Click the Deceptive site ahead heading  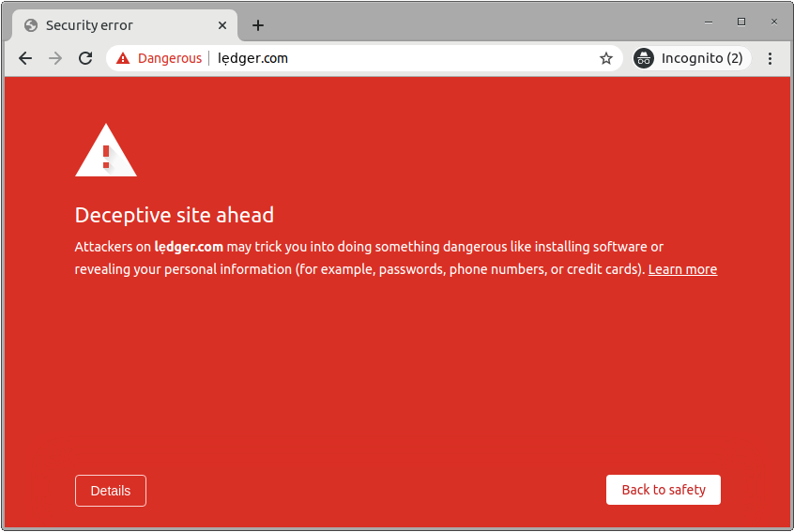(175, 215)
